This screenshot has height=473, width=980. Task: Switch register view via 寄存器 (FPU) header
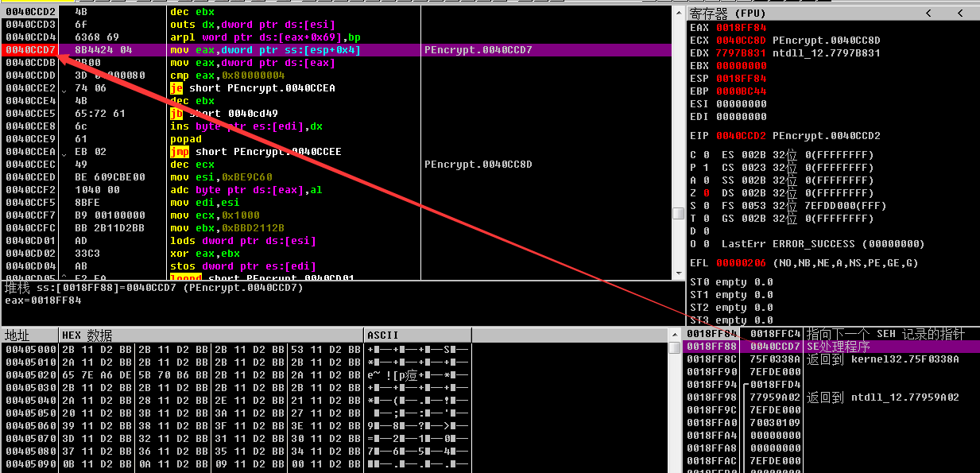tap(728, 14)
